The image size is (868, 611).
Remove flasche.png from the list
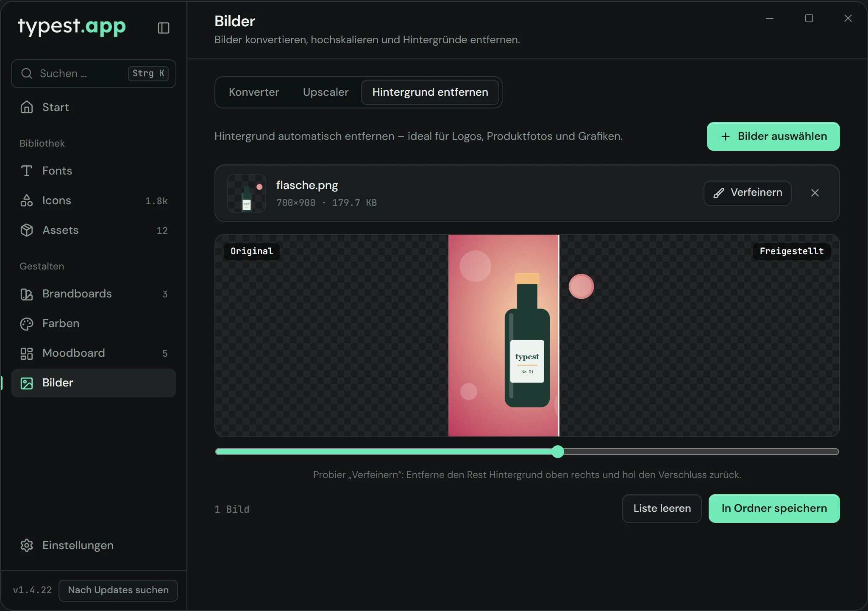(x=815, y=193)
